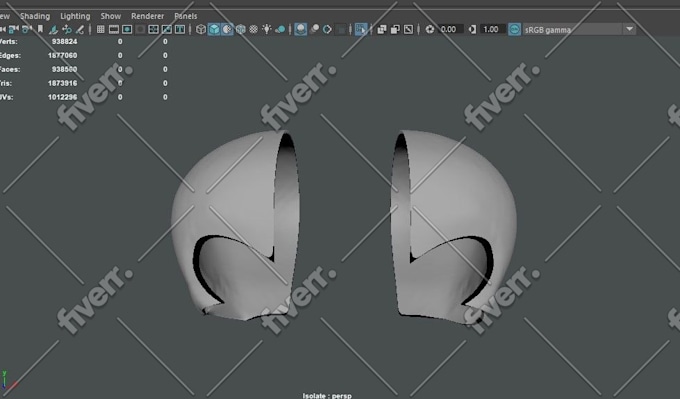The height and width of the screenshot is (399, 680).
Task: Toggle Isolate Select icon
Action: 361,29
